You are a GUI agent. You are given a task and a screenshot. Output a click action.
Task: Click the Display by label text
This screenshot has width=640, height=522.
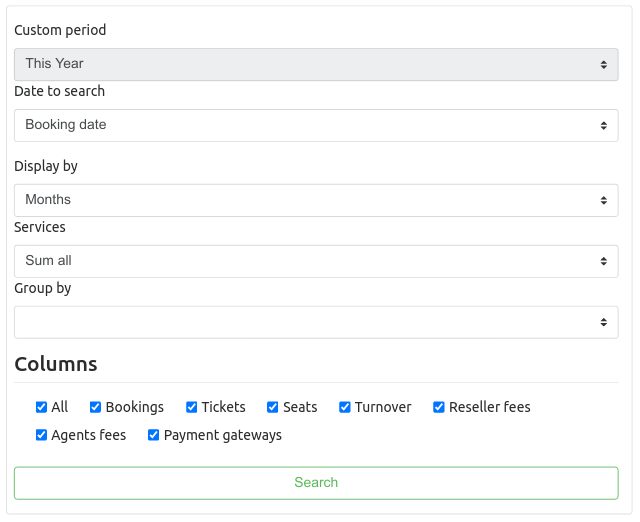(46, 166)
